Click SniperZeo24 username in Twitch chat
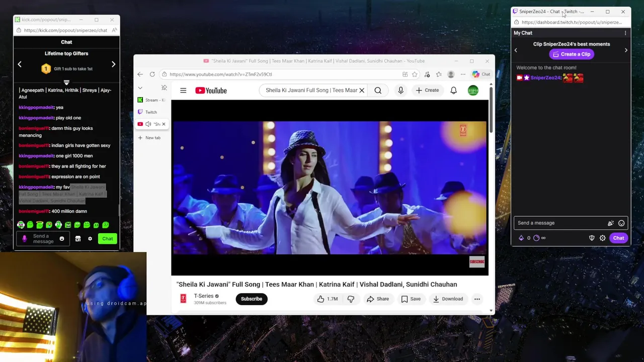This screenshot has width=644, height=362. [x=545, y=78]
